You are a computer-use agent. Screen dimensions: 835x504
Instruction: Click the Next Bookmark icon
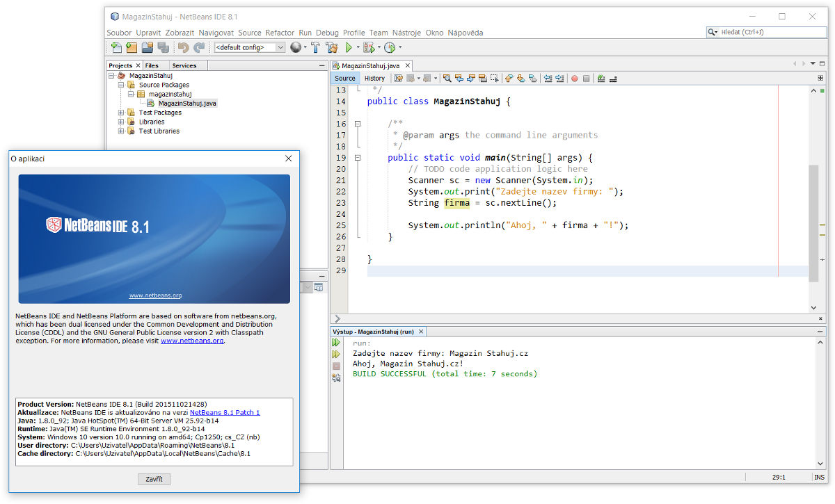pyautogui.click(x=521, y=79)
